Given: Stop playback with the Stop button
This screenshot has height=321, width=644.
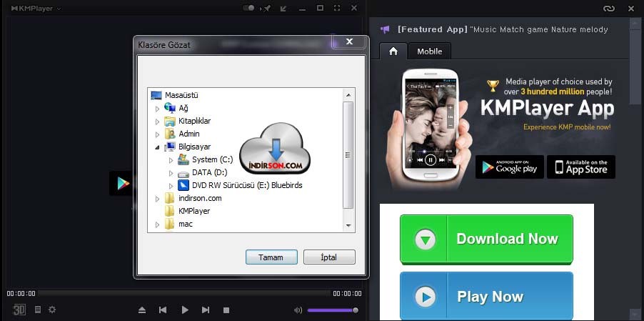Looking at the screenshot, I should (x=226, y=310).
